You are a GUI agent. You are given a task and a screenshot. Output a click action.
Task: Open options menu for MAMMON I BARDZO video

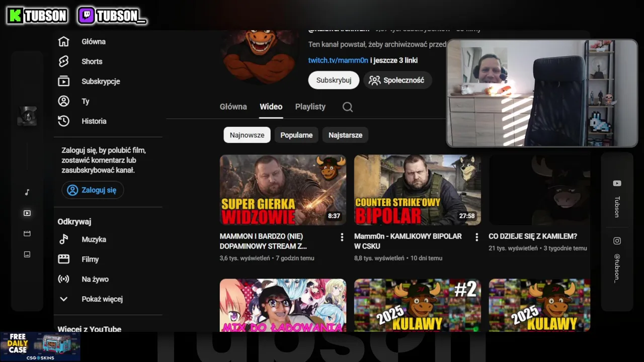[x=342, y=237]
